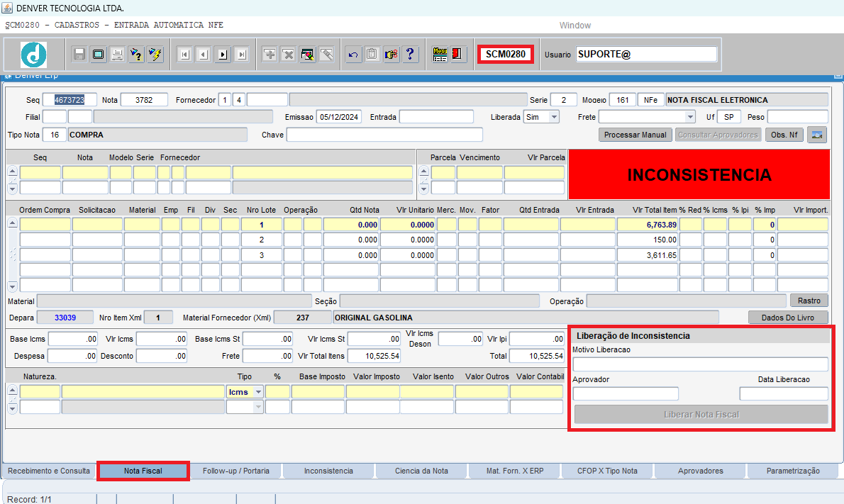
Task: Click the Liberar Nota Fiscal button
Action: 701,415
